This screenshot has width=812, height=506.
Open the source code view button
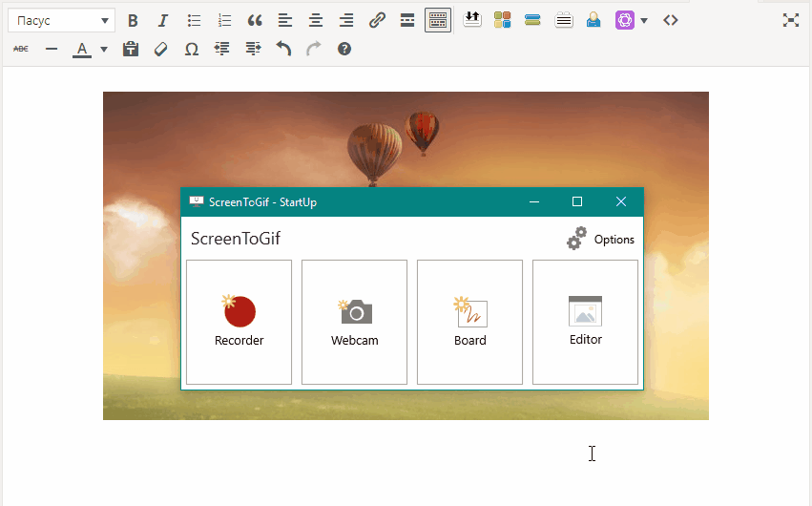point(670,20)
